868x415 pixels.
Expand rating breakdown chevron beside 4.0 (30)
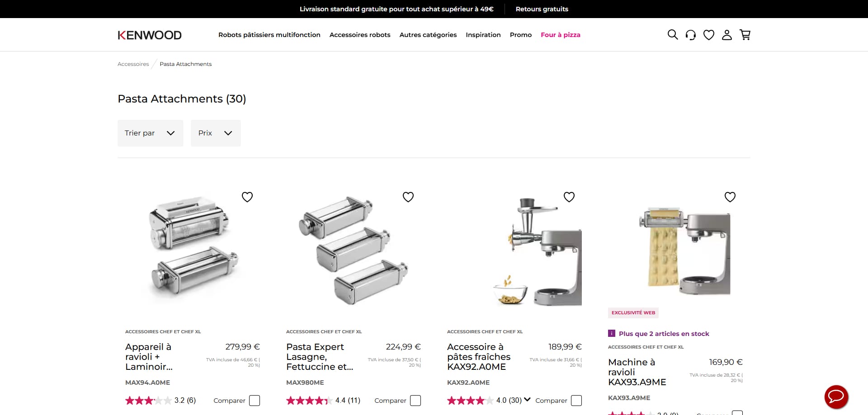coord(527,400)
